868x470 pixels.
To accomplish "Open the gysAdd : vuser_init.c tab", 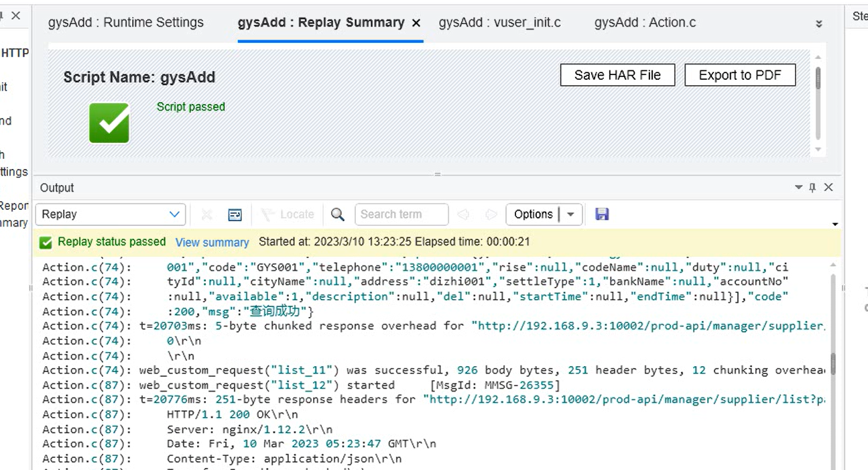I will 499,22.
